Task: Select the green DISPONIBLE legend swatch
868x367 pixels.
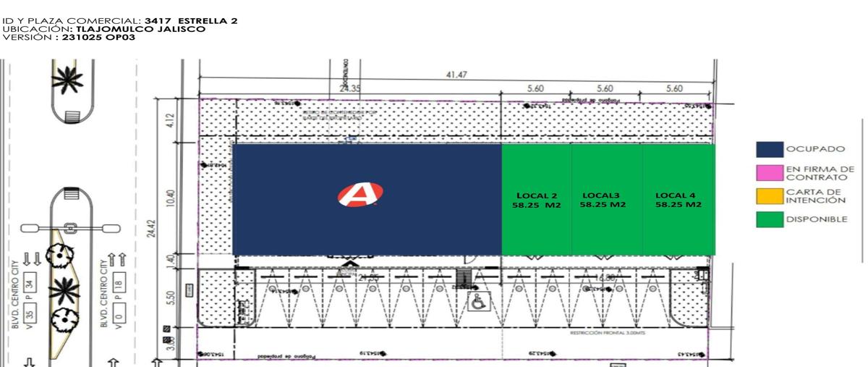Action: [769, 219]
